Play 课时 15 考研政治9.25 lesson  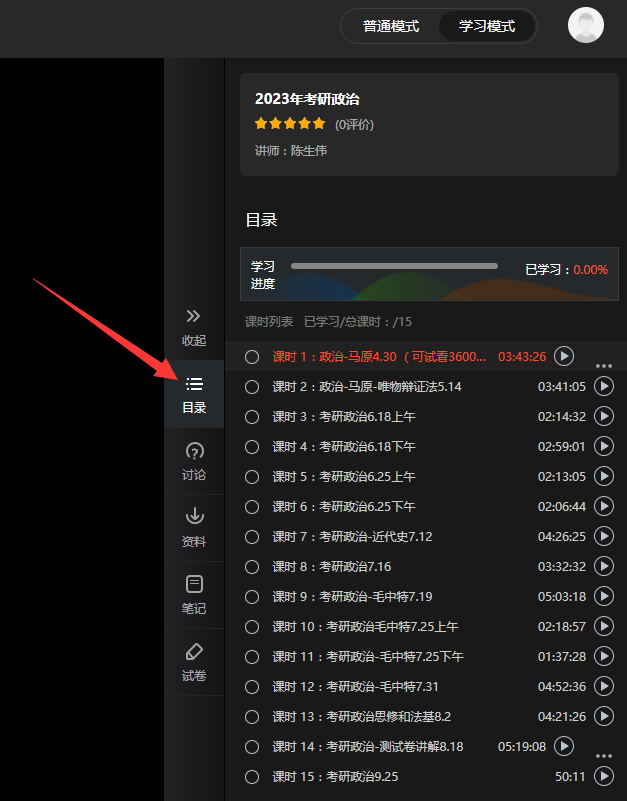click(x=603, y=776)
